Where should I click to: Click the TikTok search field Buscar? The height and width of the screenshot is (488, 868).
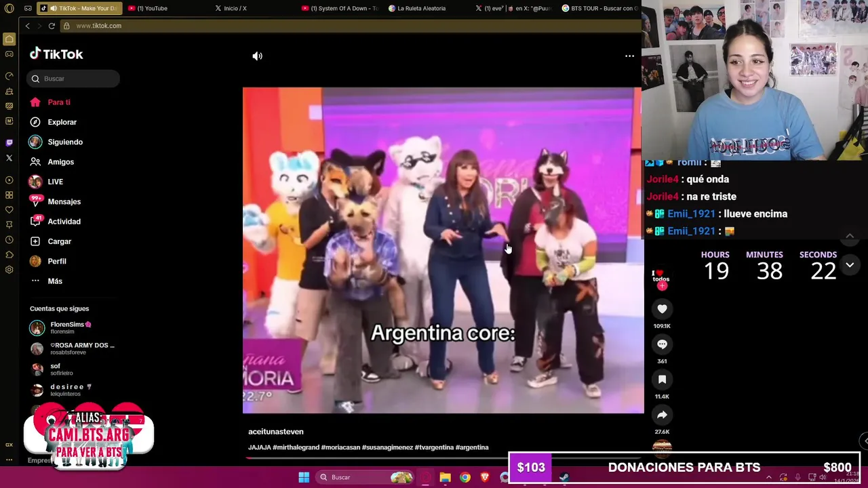point(73,79)
